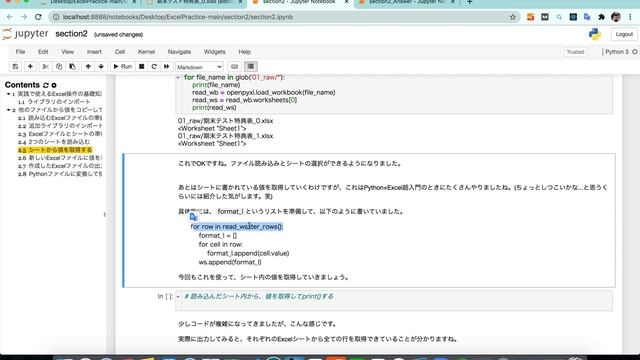Jump to Contents item 2.6 新しいExcelファイル
Image resolution: width=640 pixels, height=360 pixels.
click(60, 158)
